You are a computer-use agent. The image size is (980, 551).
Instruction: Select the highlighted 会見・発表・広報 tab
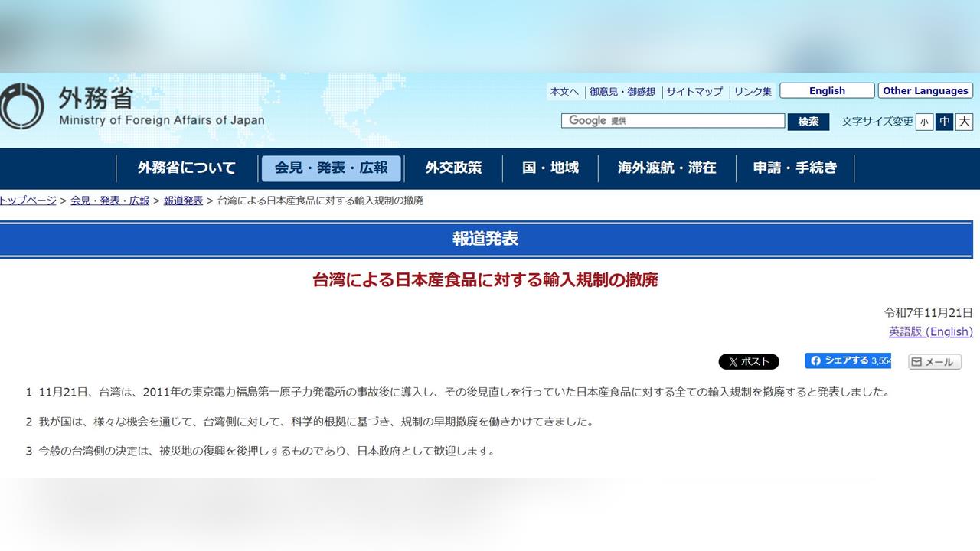[331, 168]
